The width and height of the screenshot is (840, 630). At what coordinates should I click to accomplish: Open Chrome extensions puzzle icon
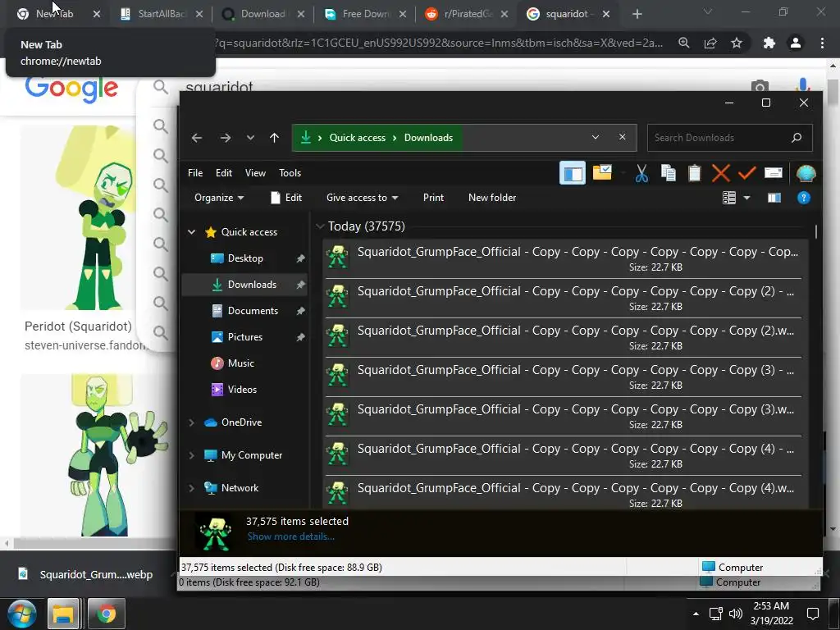pyautogui.click(x=769, y=43)
